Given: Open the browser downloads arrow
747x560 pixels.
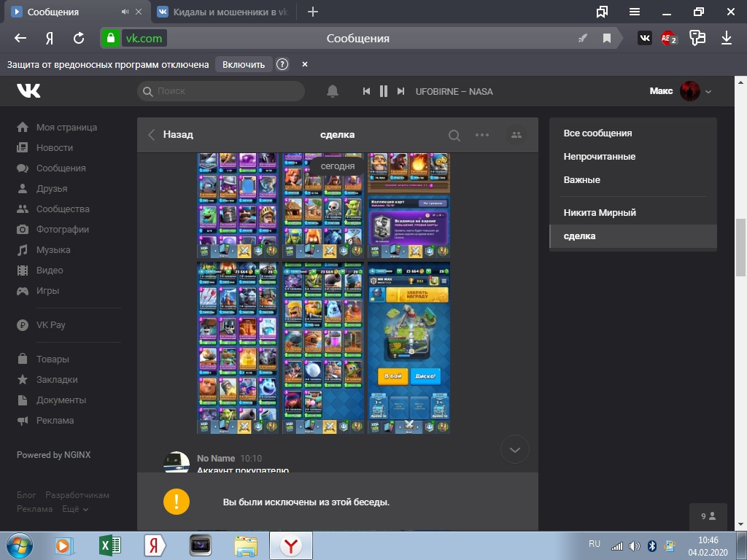Looking at the screenshot, I should tap(727, 38).
